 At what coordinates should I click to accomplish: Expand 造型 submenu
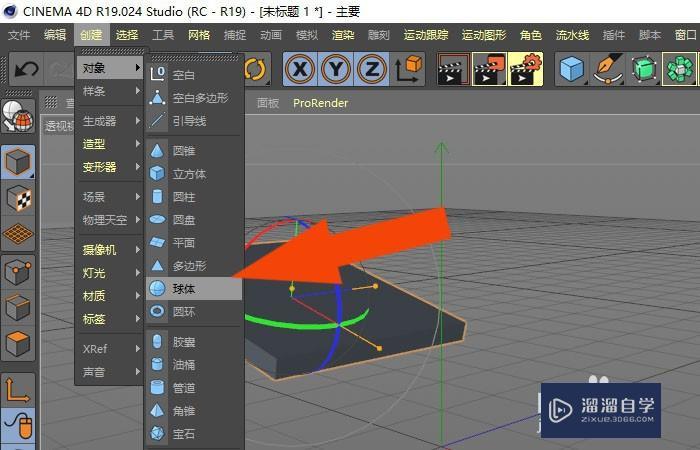[110, 144]
